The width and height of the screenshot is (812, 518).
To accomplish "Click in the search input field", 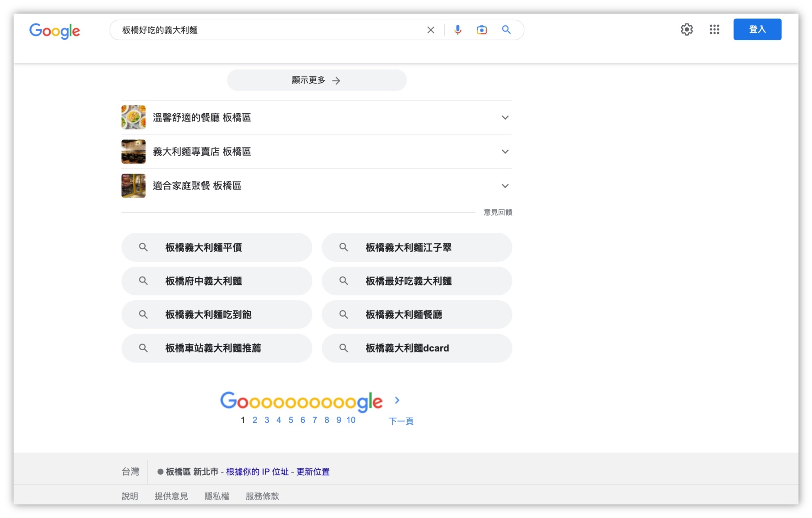I will 271,30.
